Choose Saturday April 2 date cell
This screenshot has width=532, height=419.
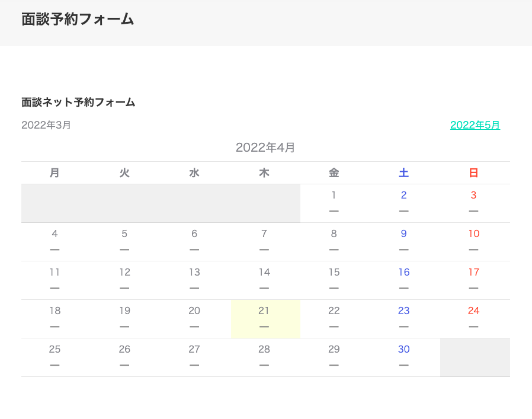pos(403,202)
